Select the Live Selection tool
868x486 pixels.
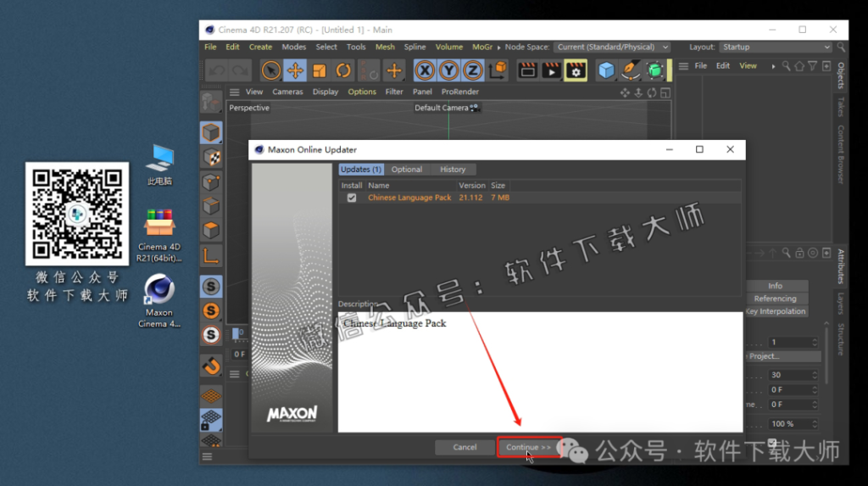pos(271,71)
